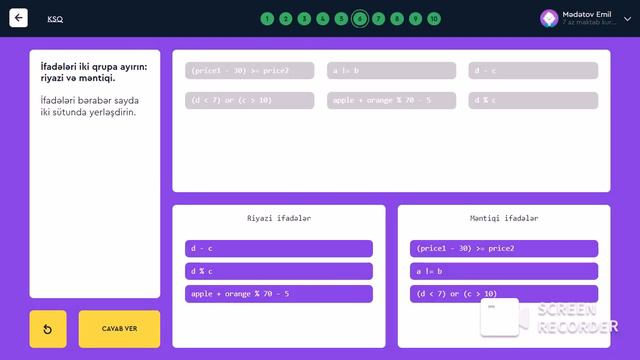Select placed 'd - c' in Riyazi ifadələr
640x360 pixels.
point(279,249)
